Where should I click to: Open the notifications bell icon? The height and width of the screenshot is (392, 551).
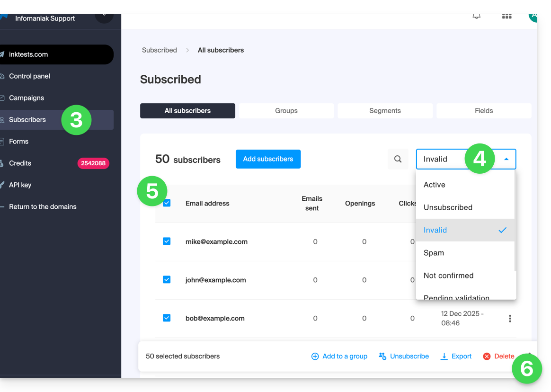click(x=477, y=17)
